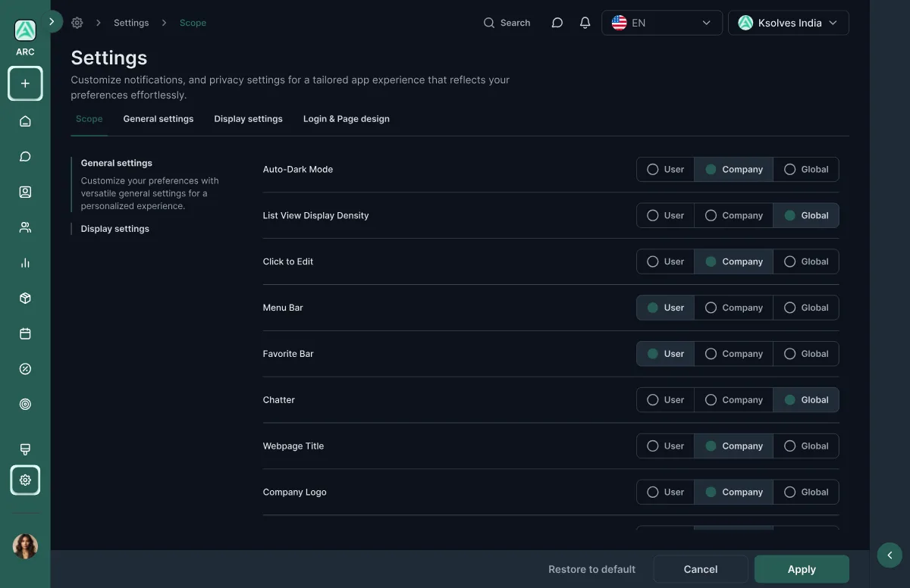Switch to the Scope tab

coord(89,119)
